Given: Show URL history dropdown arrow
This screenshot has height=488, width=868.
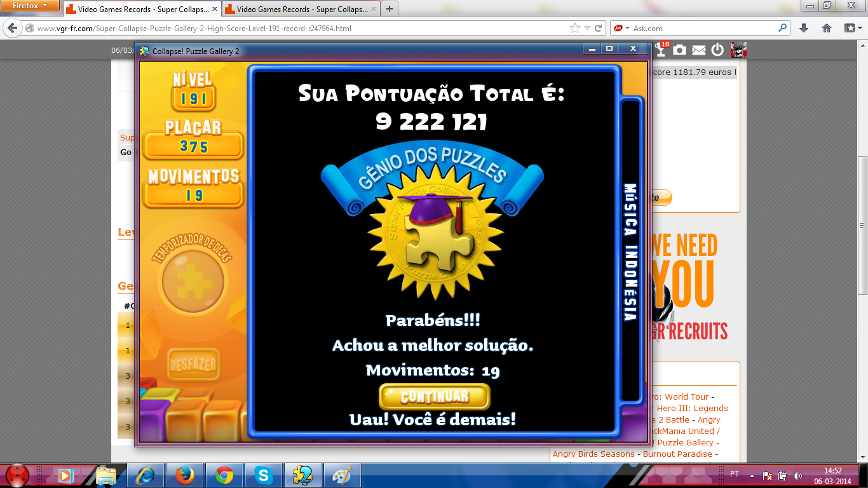Looking at the screenshot, I should [587, 28].
